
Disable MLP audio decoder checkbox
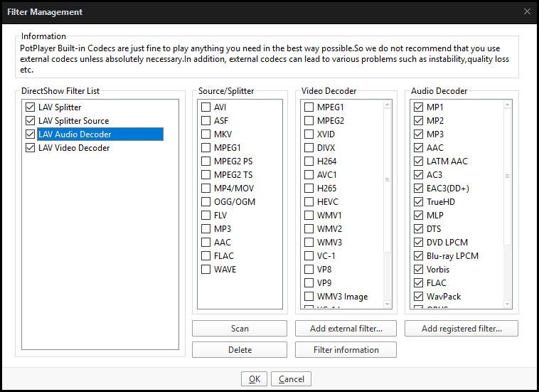click(x=418, y=216)
